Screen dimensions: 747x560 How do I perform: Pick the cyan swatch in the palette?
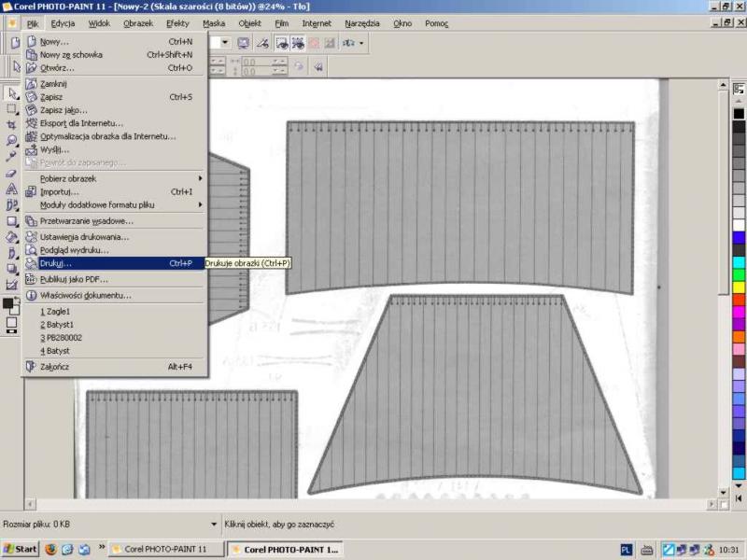(739, 262)
